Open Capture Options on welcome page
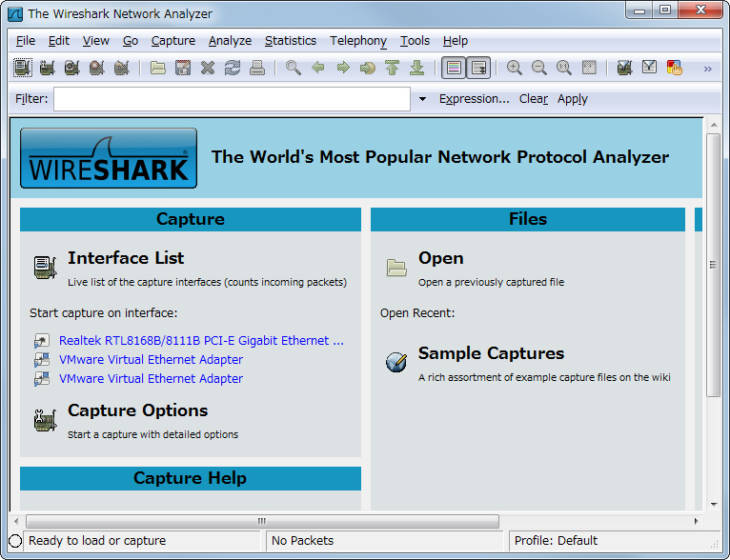The height and width of the screenshot is (560, 730). (x=138, y=410)
